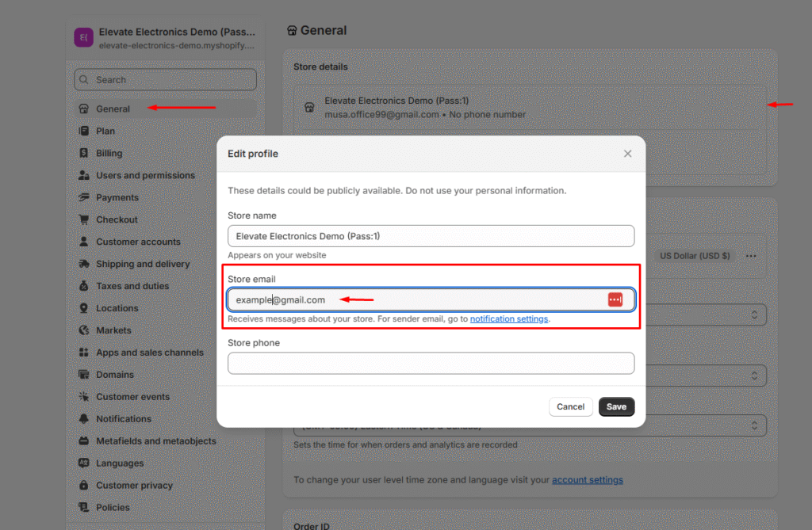Click 'These details could be publicly available' notice
This screenshot has height=530, width=812.
click(397, 190)
